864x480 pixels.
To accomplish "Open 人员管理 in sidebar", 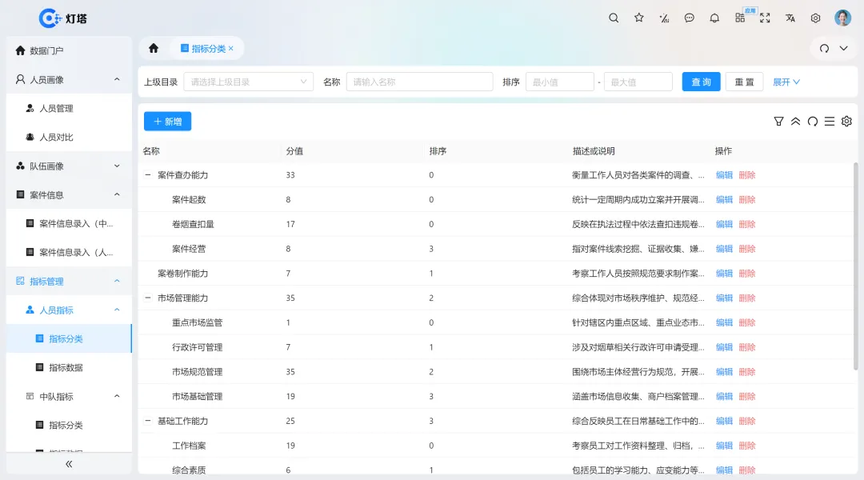I will tap(56, 108).
